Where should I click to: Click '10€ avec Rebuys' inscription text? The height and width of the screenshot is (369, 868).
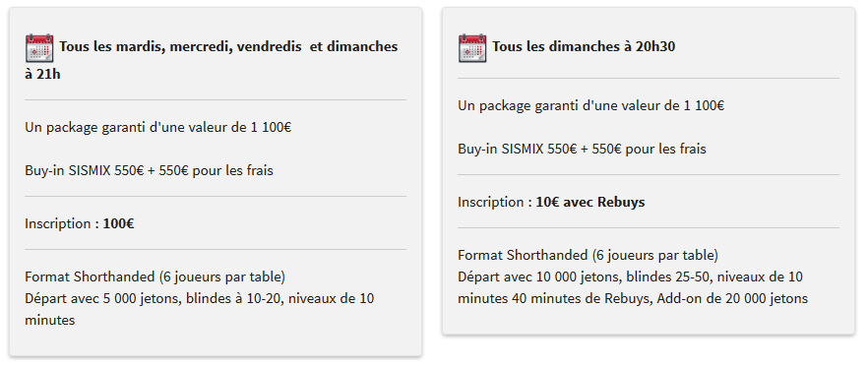pos(590,202)
